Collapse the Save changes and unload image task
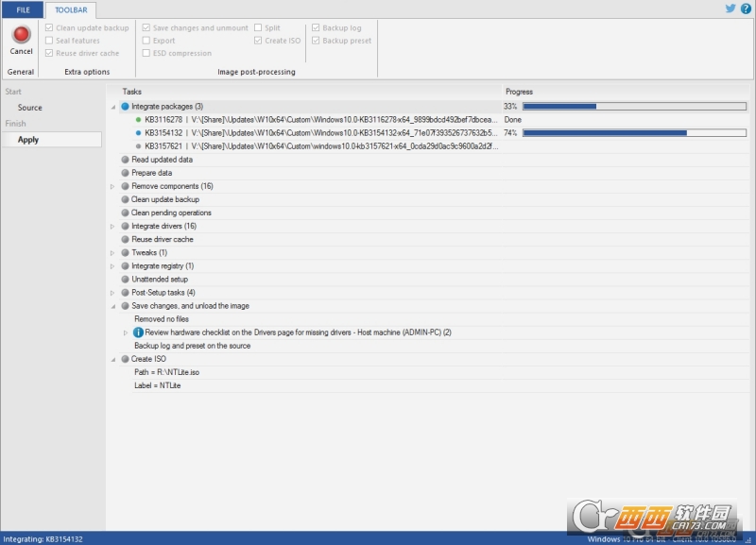The image size is (756, 545). [x=112, y=306]
